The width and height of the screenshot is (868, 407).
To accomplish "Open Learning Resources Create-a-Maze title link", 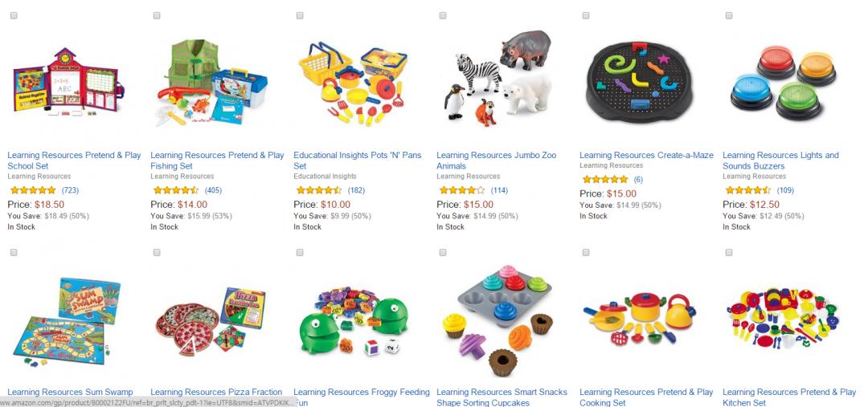I will [646, 156].
